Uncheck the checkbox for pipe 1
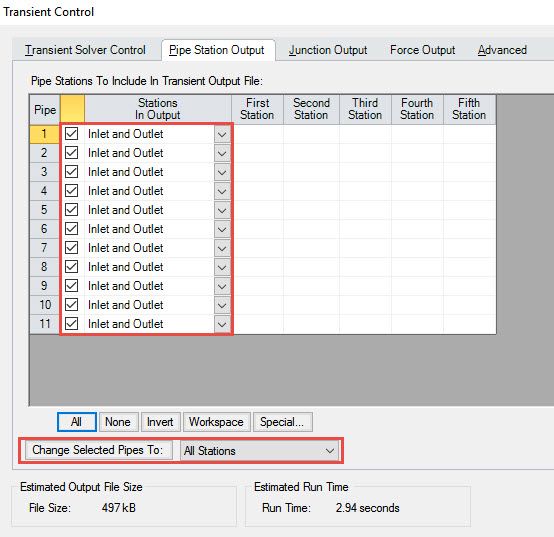 pos(72,134)
